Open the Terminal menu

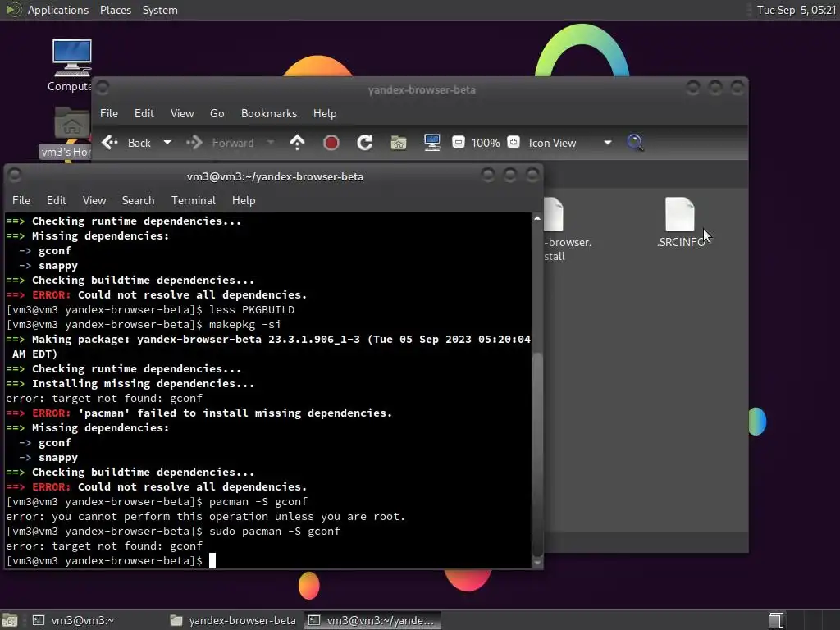194,200
